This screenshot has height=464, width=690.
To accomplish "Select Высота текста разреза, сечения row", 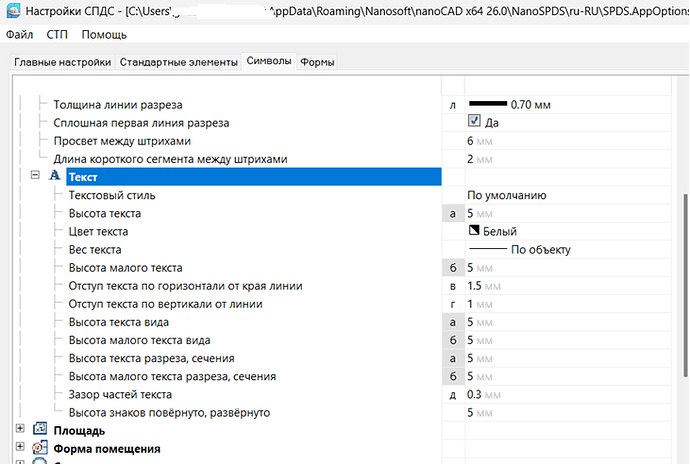I will click(x=151, y=358).
